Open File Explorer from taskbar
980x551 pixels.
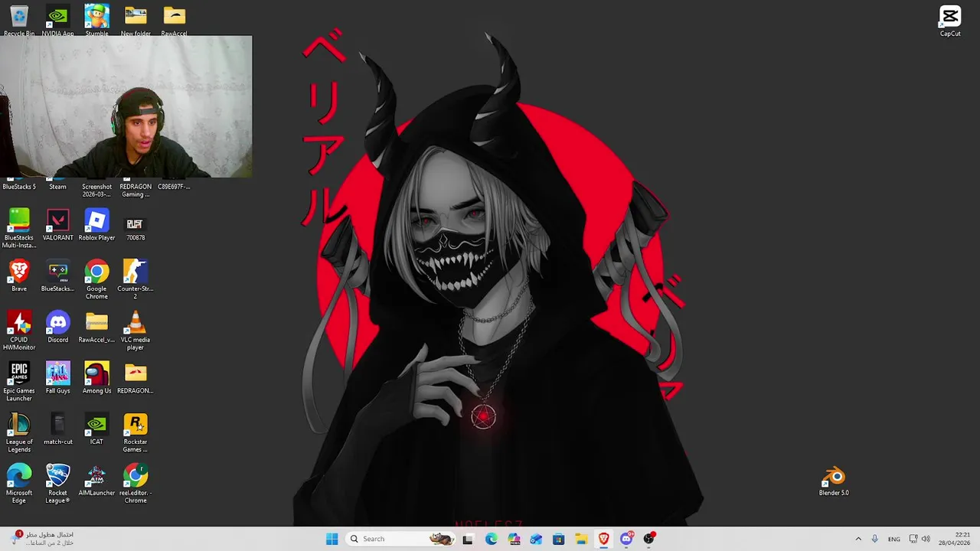point(581,539)
